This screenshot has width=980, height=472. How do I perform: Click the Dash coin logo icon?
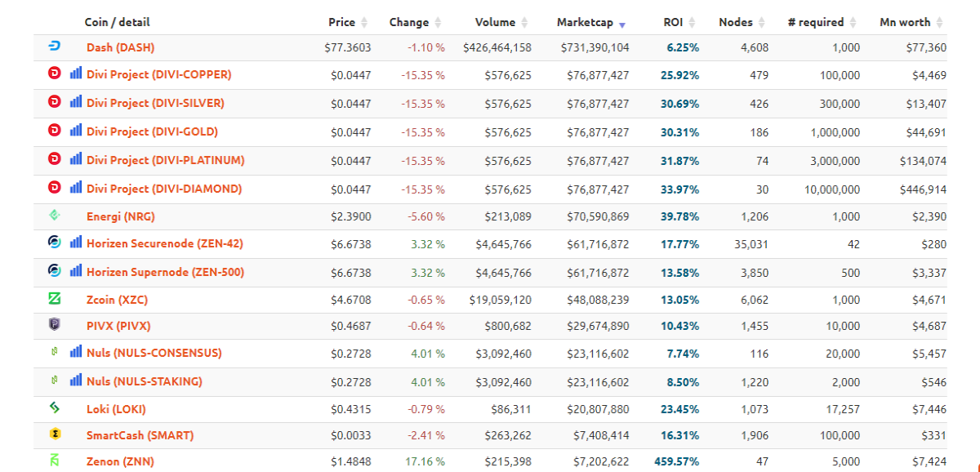55,47
